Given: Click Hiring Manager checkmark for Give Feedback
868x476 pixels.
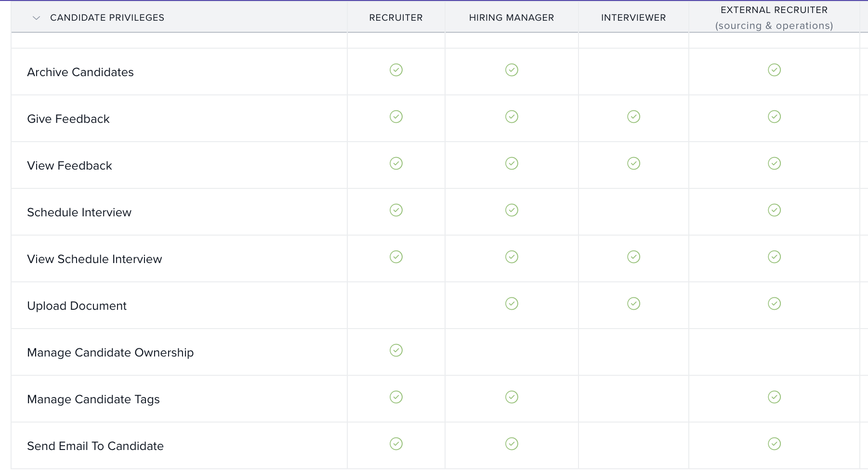Looking at the screenshot, I should coord(512,117).
